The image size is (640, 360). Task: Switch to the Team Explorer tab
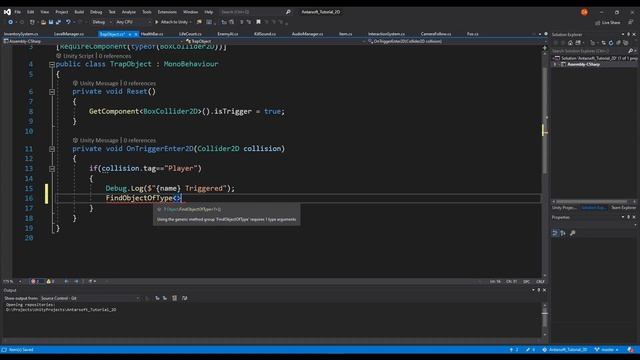[x=623, y=208]
